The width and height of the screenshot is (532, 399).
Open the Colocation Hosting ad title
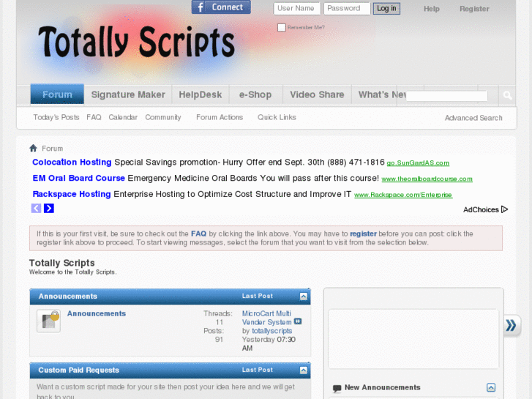[72, 163]
